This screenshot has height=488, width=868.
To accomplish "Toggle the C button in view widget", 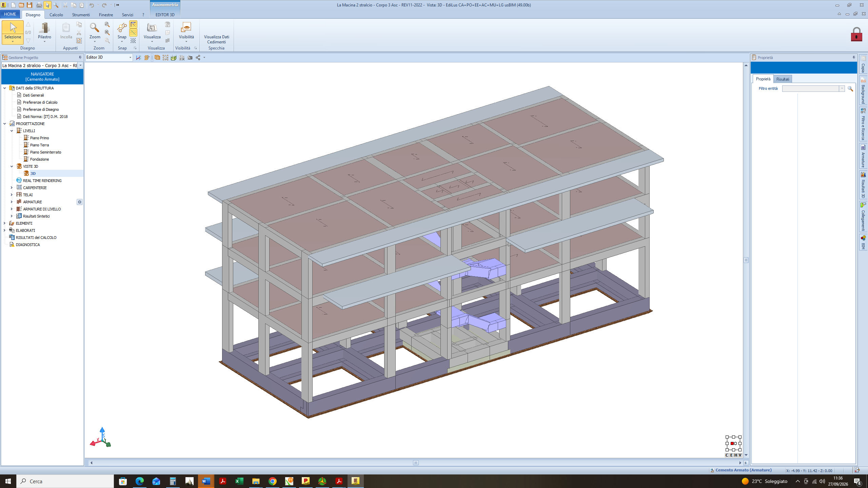I will [727, 455].
